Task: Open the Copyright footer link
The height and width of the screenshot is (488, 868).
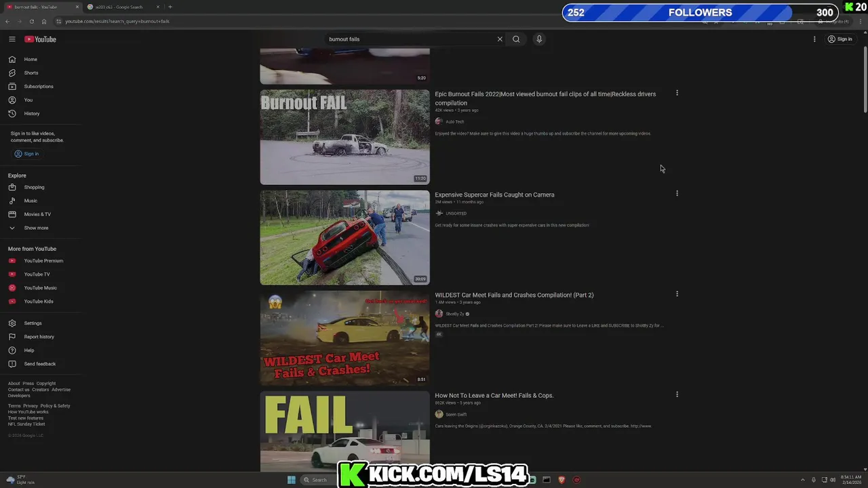Action: 46,384
